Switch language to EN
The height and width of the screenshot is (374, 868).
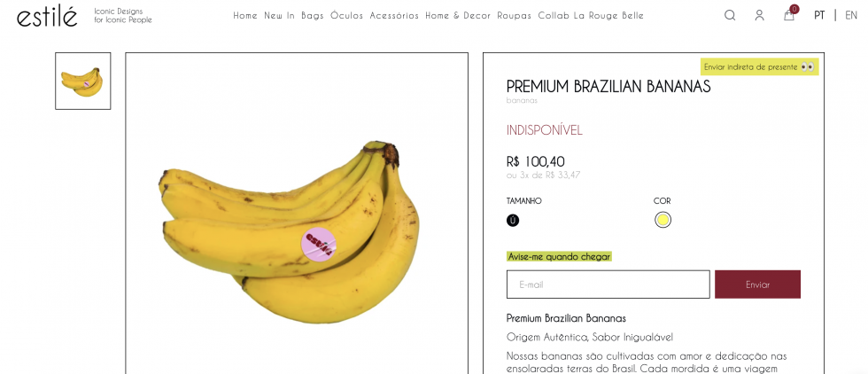click(851, 16)
